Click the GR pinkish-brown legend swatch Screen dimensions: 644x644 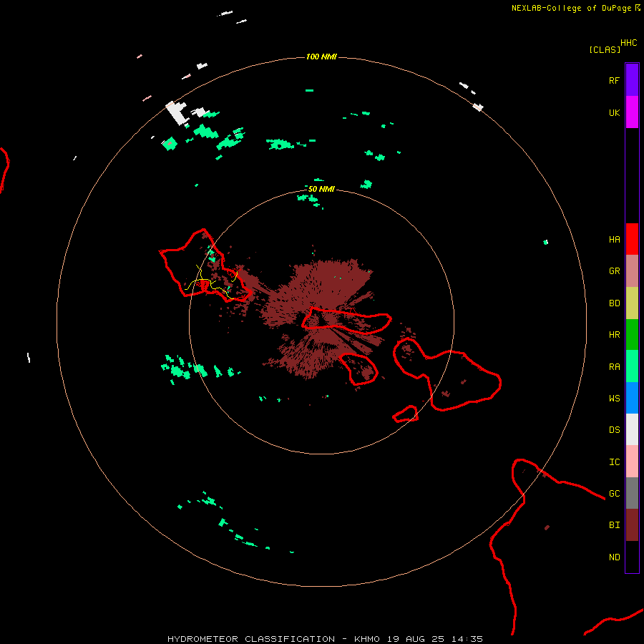[x=632, y=271]
